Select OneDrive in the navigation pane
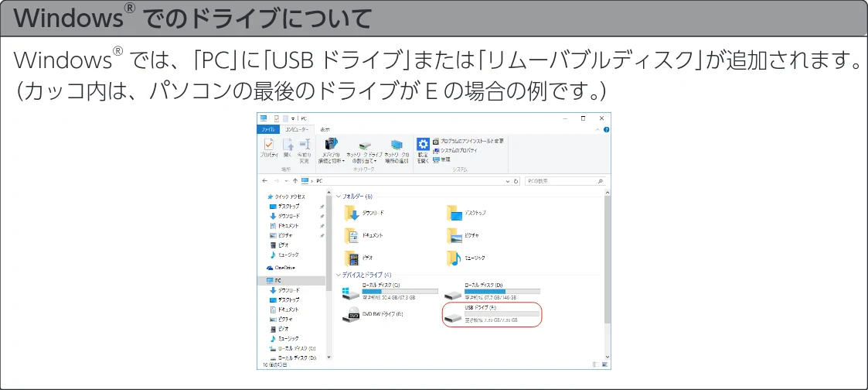Screen dimensions: 868x390 [x=281, y=268]
